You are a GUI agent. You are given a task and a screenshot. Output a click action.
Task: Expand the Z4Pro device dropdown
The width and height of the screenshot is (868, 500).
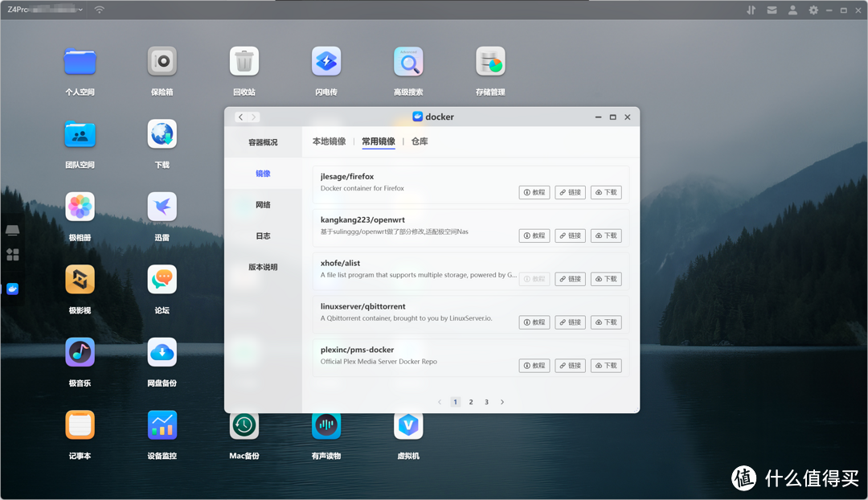(80, 10)
